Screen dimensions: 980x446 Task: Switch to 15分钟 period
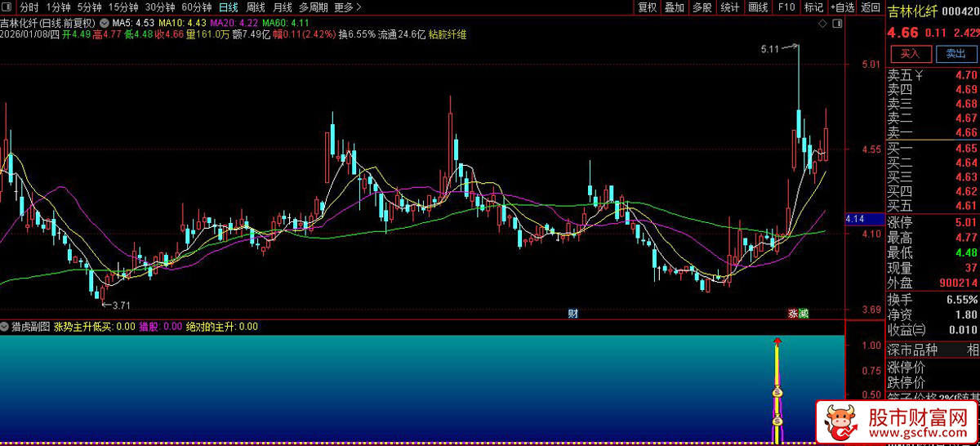(x=123, y=7)
